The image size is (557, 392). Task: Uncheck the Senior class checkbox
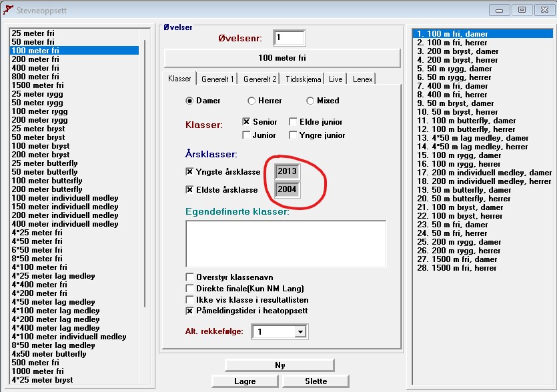point(246,122)
